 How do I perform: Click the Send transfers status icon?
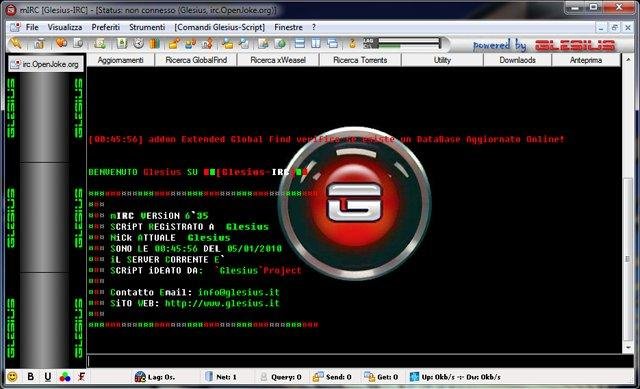tap(318, 377)
